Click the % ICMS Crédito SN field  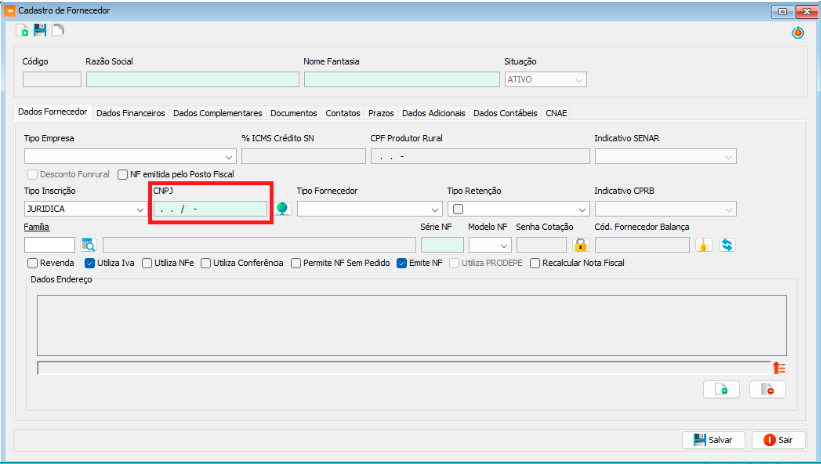(303, 156)
